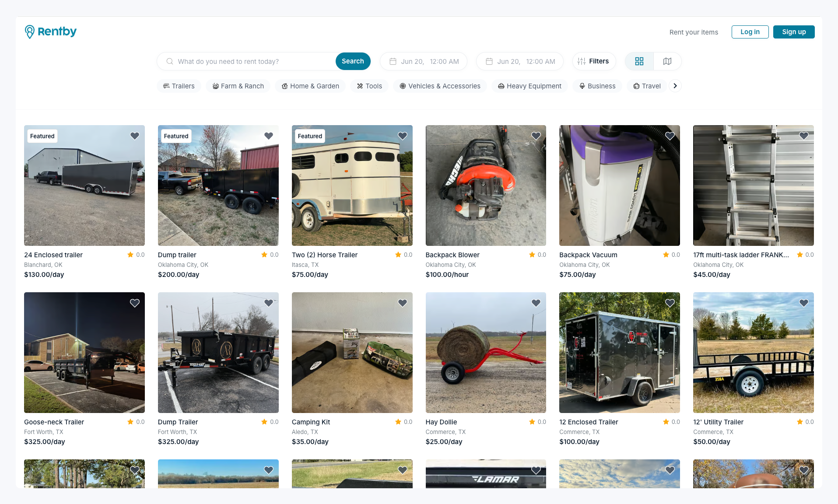Click the star rating on Backpack Vacuum
This screenshot has width=838, height=504.
click(x=671, y=255)
